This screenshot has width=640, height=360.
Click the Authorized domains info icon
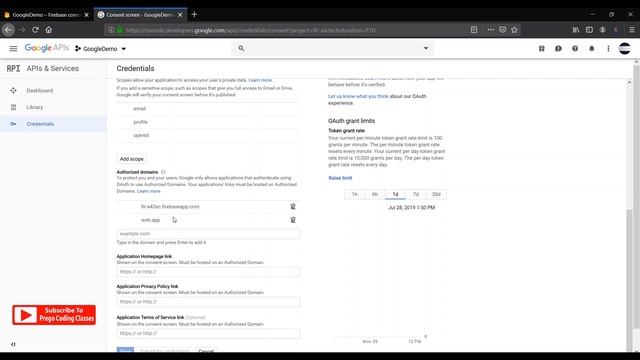163,172
